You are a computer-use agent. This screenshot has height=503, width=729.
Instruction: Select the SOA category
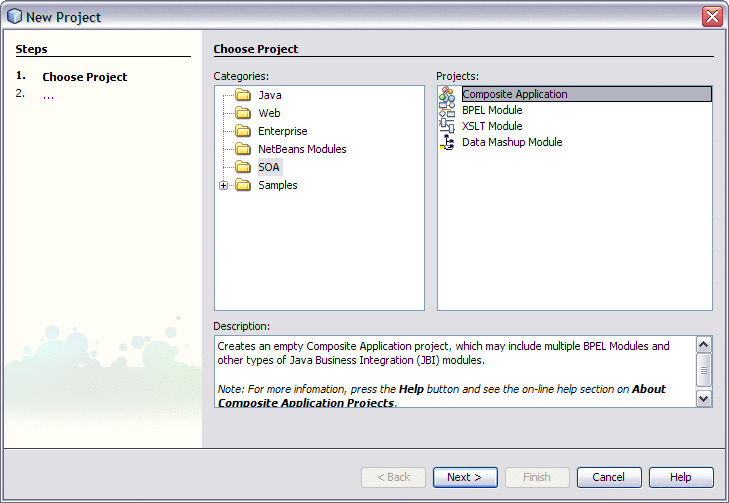[269, 167]
